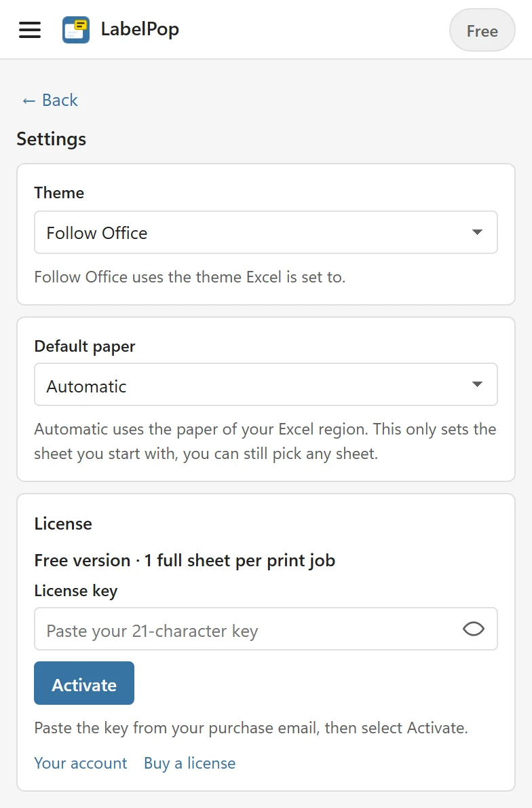Image resolution: width=532 pixels, height=808 pixels.
Task: Open the Theme dropdown showing Follow Office
Action: point(266,232)
